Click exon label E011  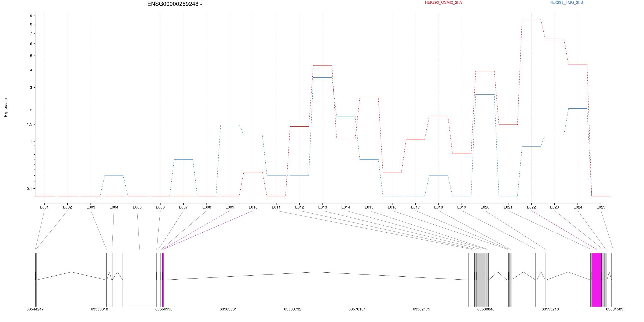276,207
